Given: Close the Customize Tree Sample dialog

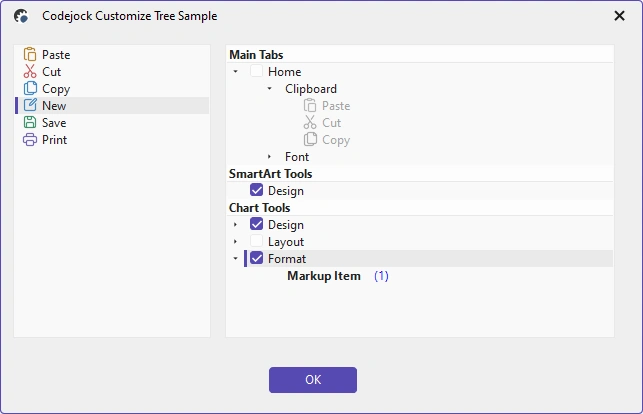Looking at the screenshot, I should 619,16.
